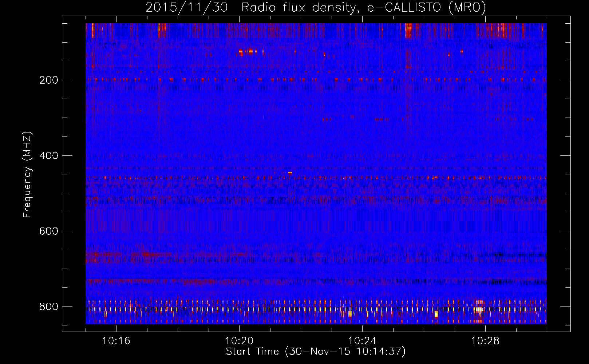The width and height of the screenshot is (589, 364).
Task: Click the 800 frequency tick label
Action: coord(48,306)
